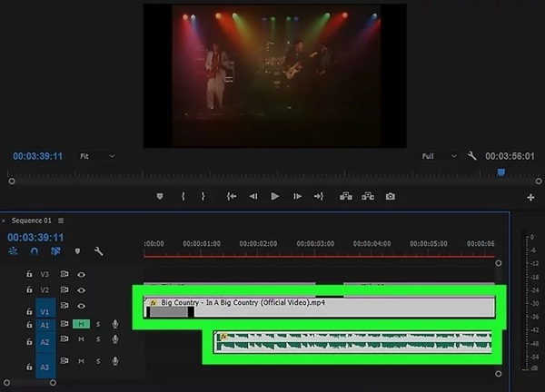
Task: Target the V2 track label
Action: [45, 290]
